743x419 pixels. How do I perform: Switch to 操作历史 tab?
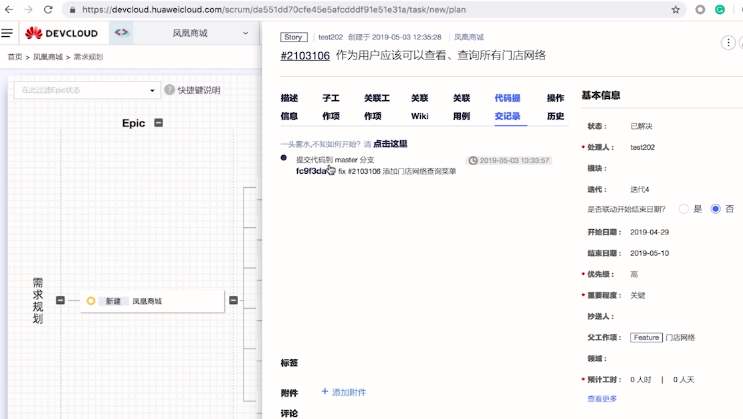pyautogui.click(x=555, y=107)
